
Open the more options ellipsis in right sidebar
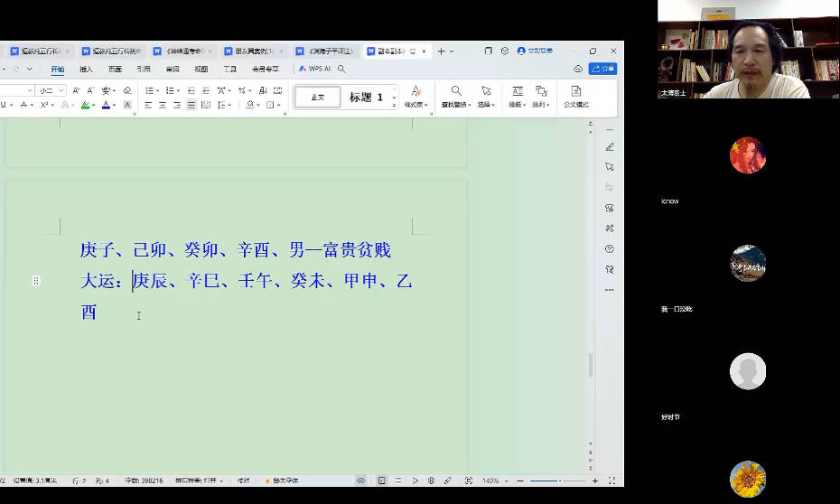pos(610,290)
